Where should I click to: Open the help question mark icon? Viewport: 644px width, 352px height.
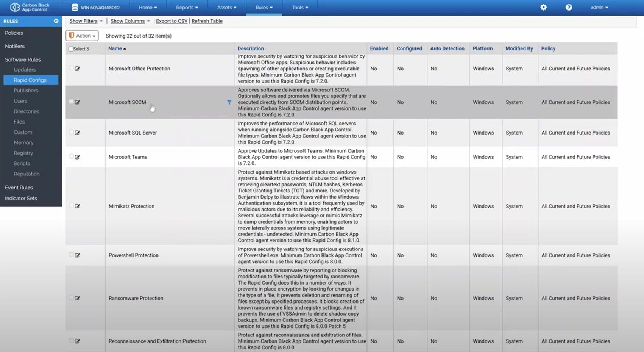(569, 7)
